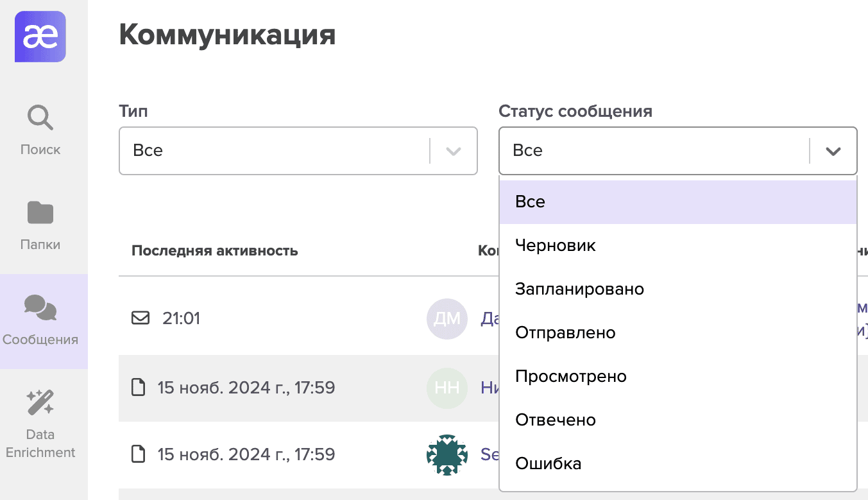This screenshot has width=868, height=500.
Task: Click the green patterned avatar
Action: tap(447, 454)
